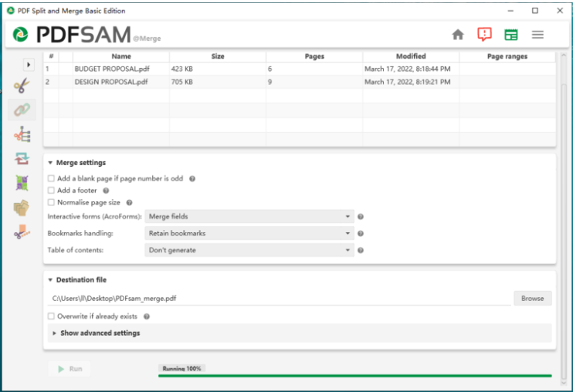Open the green log register icon
This screenshot has width=573, height=392.
(511, 35)
